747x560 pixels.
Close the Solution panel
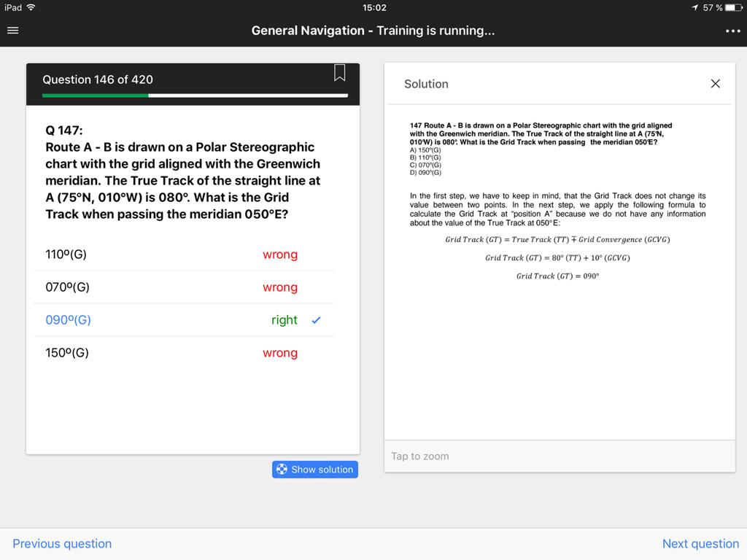coord(715,83)
